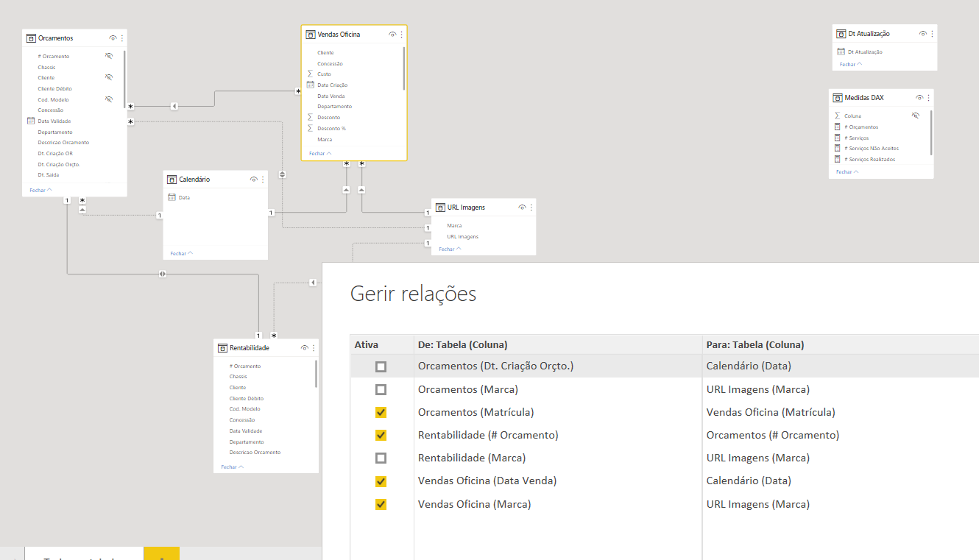Open more options on the Rentabilidade table card
Viewport: 979px width, 560px height.
pos(314,348)
